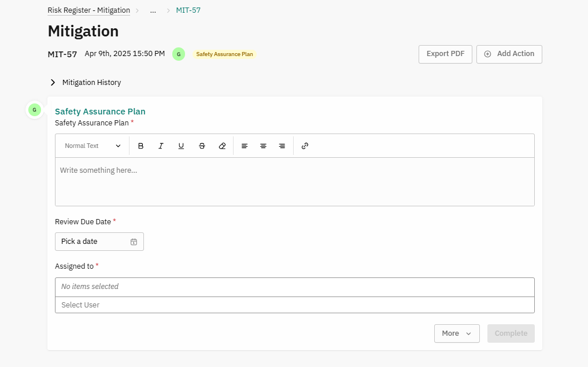Click the No items selected box
The width and height of the screenshot is (588, 367).
(x=295, y=287)
